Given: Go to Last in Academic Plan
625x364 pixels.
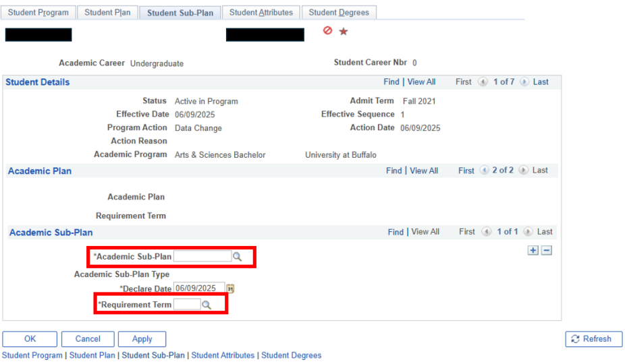Looking at the screenshot, I should tap(540, 171).
